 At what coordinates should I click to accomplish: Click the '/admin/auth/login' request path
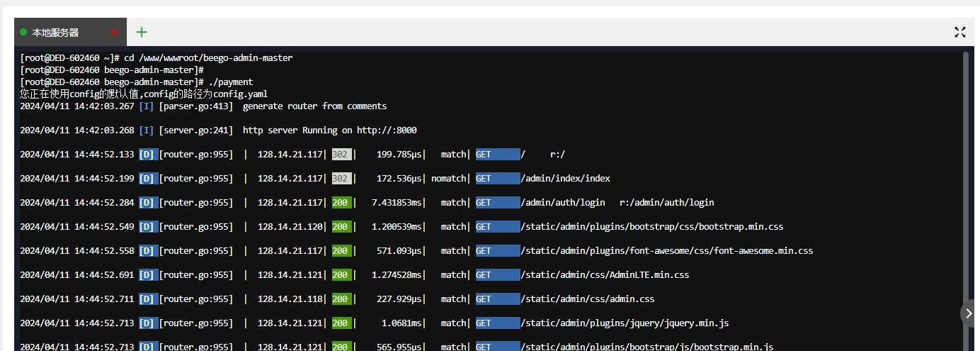(x=563, y=203)
